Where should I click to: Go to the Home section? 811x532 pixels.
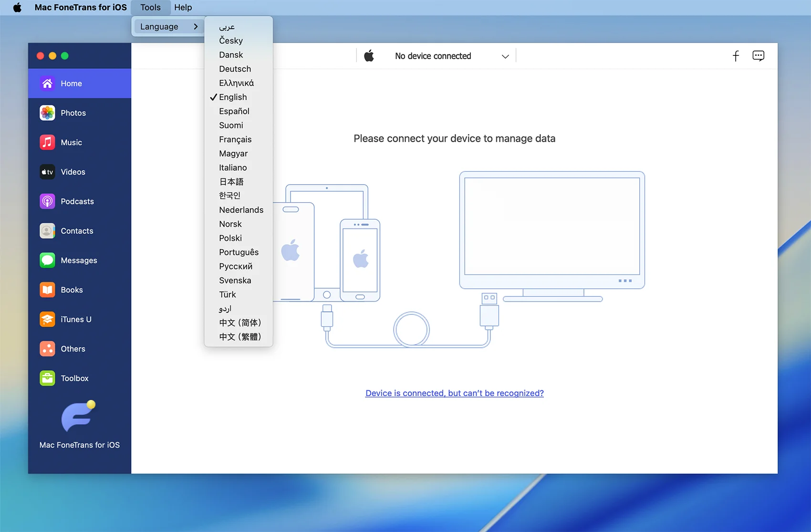80,83
